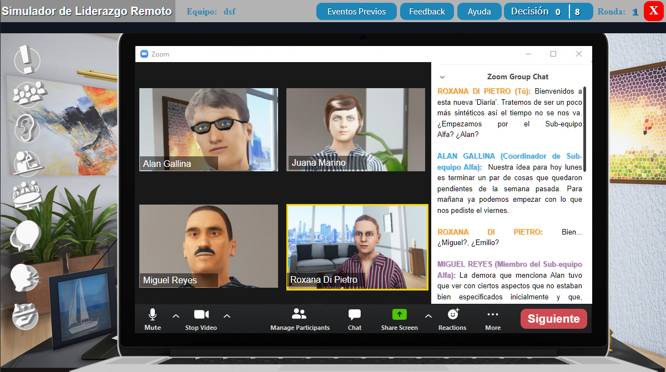Click the red Siguiente button
The height and width of the screenshot is (372, 666).
pos(554,318)
